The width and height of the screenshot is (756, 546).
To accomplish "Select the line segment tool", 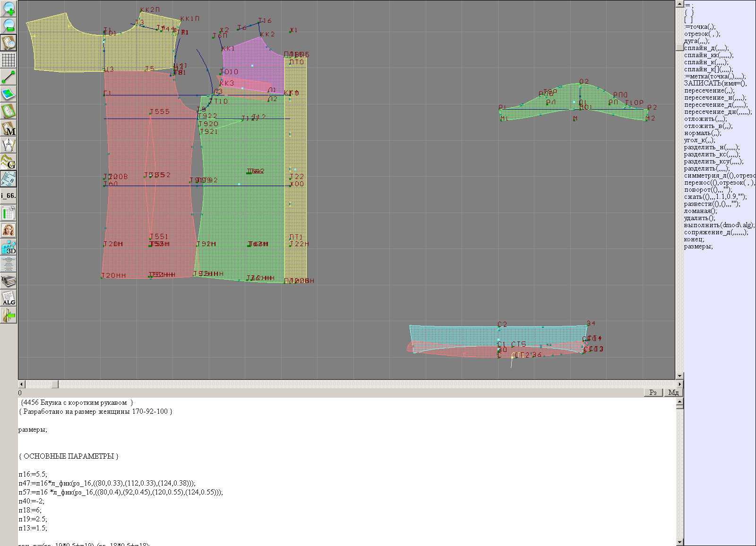I will click(9, 77).
